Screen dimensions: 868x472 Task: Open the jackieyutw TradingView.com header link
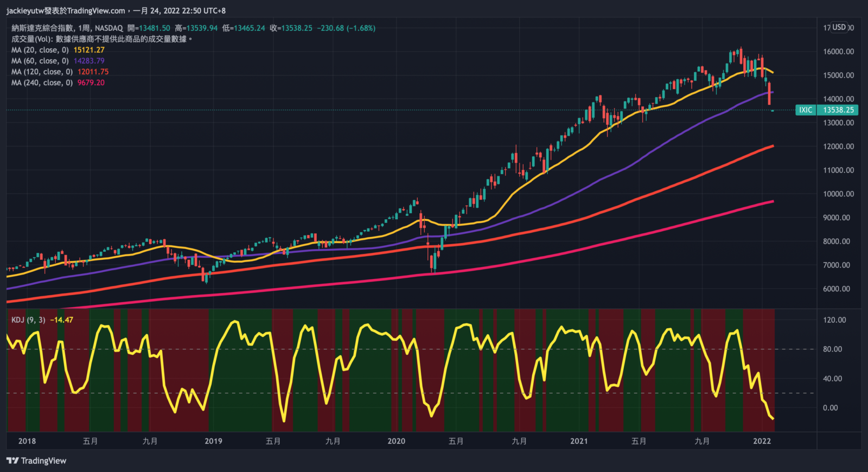(65, 10)
